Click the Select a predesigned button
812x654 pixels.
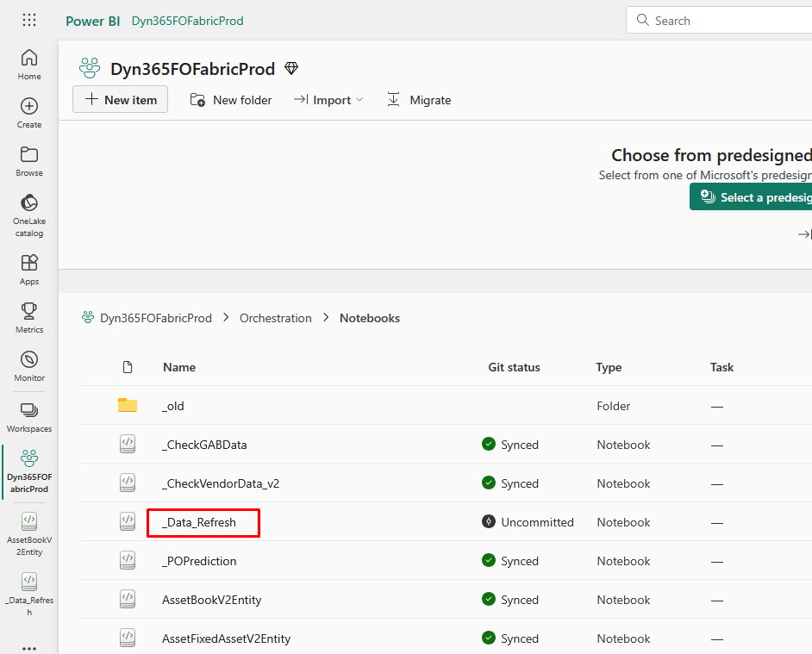(x=751, y=197)
